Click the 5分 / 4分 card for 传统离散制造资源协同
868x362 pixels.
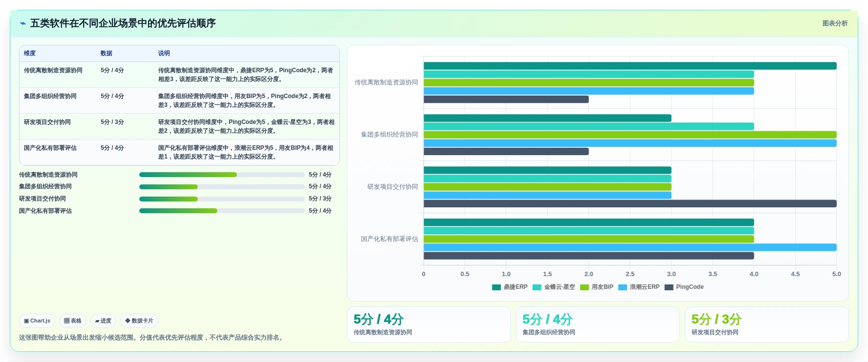click(x=428, y=324)
